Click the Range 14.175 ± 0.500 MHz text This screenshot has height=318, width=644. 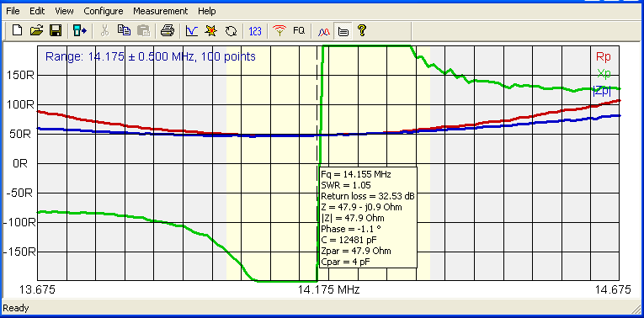[151, 56]
